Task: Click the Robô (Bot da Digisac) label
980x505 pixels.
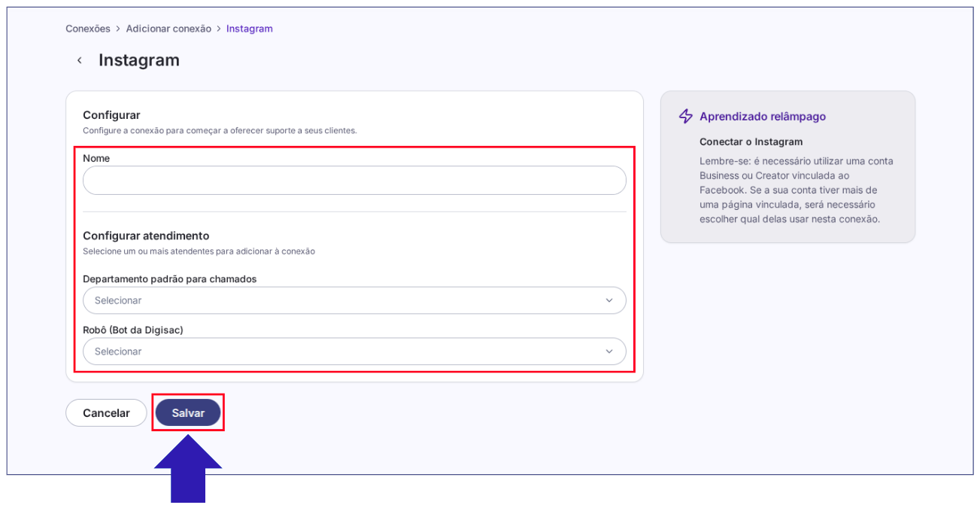Action: (132, 330)
